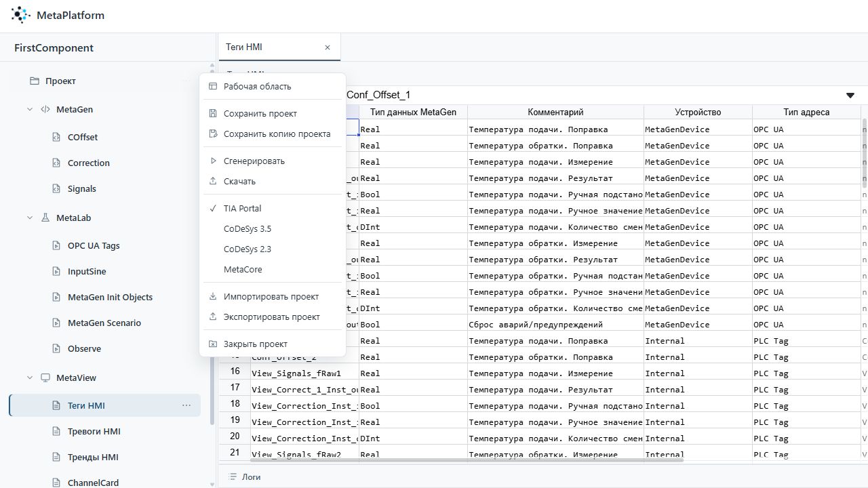Image resolution: width=868 pixels, height=488 pixels.
Task: Select CoDeSys 2.3 target platform
Action: pos(273,249)
